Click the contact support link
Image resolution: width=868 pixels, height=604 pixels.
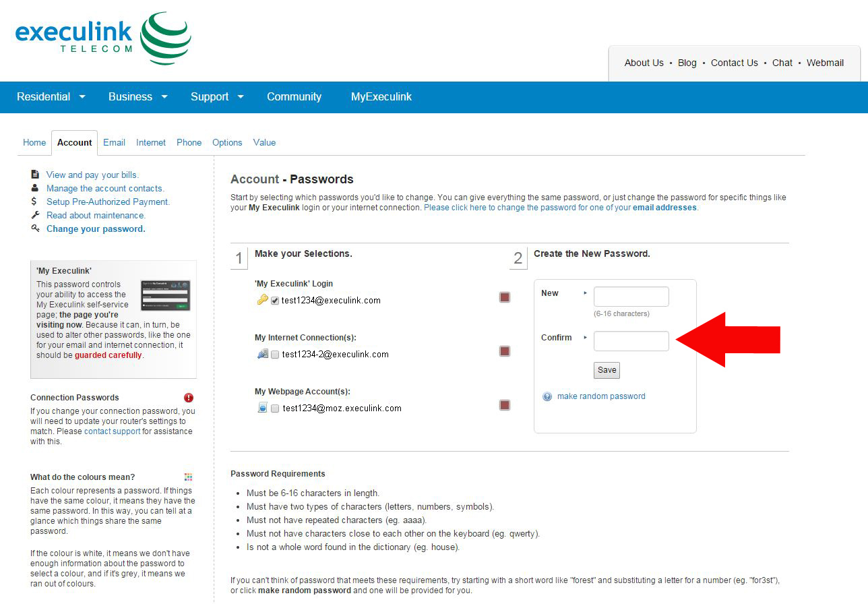point(113,431)
